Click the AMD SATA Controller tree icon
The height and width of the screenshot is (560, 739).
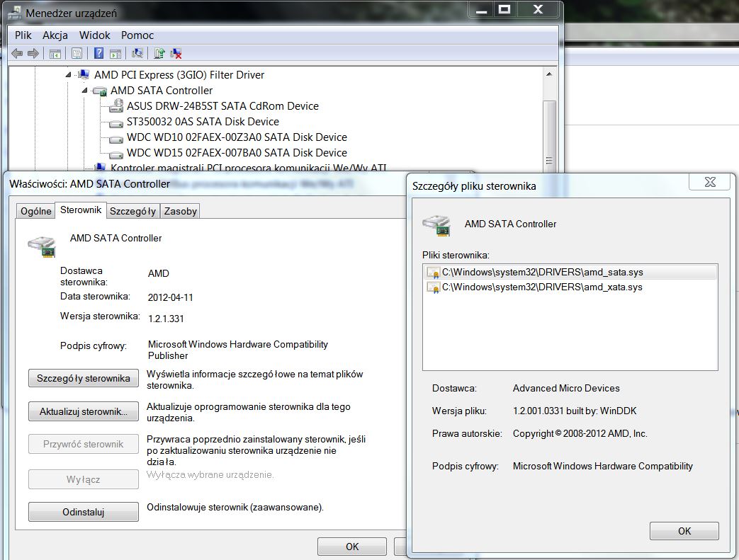point(99,91)
